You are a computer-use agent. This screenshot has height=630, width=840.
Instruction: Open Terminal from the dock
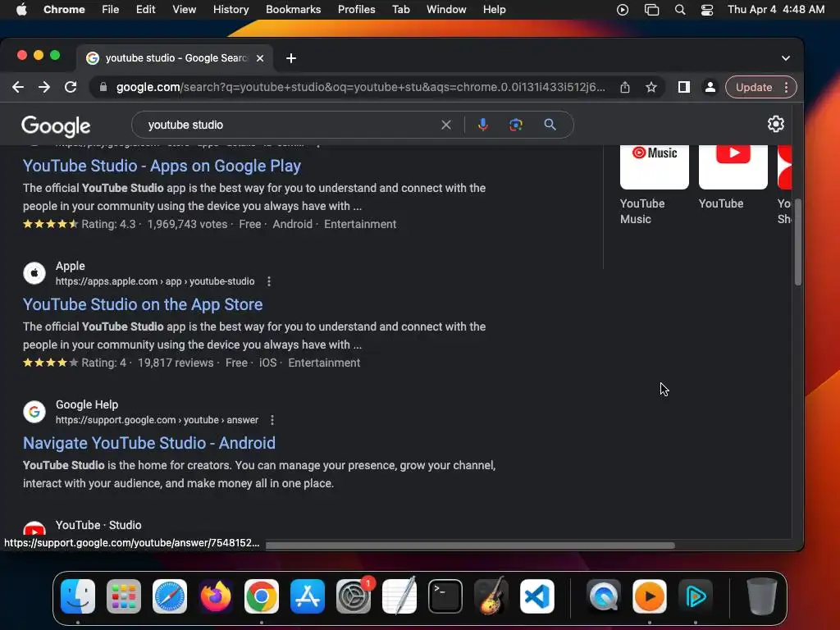coord(445,596)
